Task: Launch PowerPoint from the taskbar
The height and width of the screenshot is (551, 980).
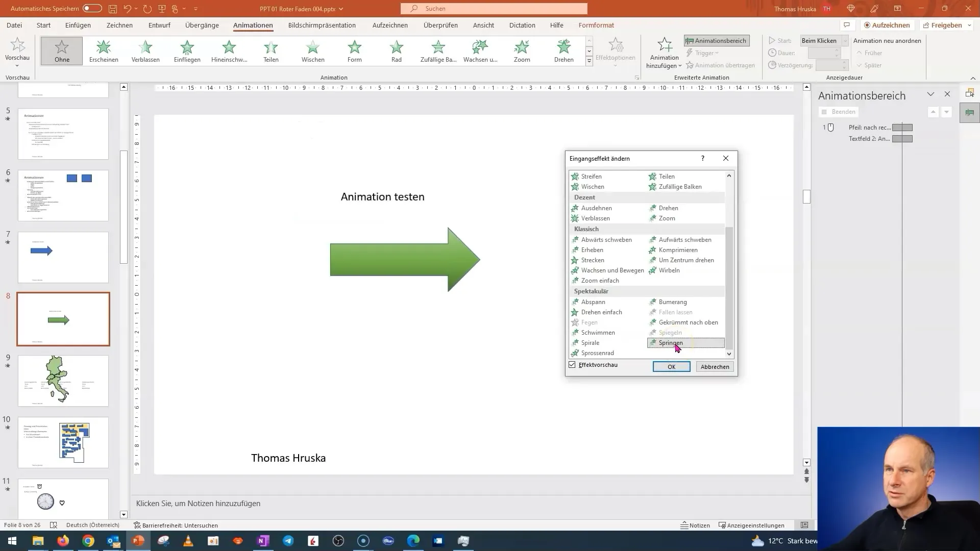Action: click(x=138, y=541)
